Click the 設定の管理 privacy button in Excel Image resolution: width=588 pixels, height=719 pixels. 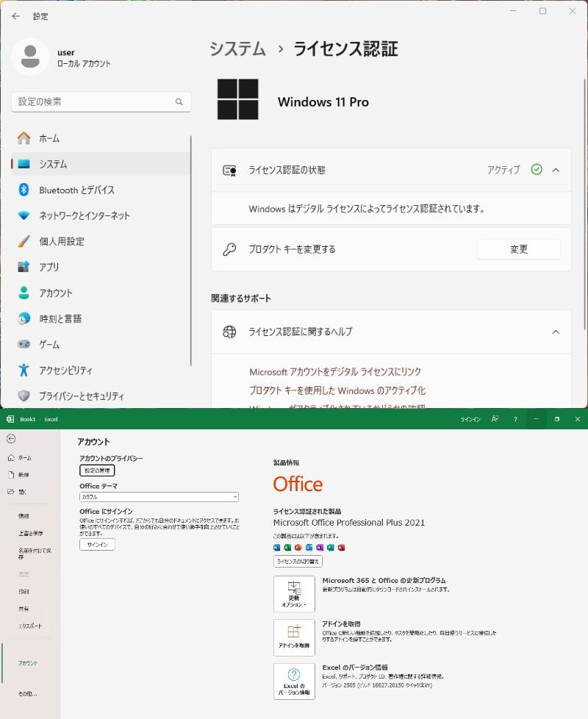click(x=97, y=471)
